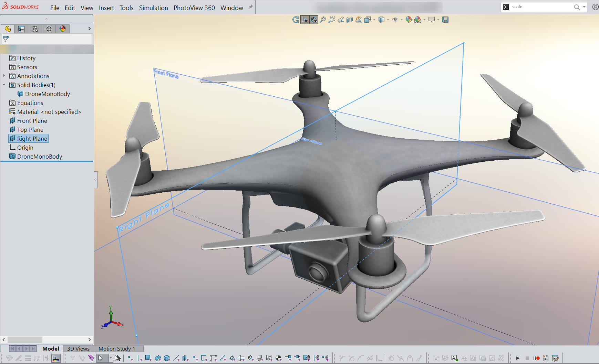Open the PropertyManager tab icon

click(x=21, y=29)
